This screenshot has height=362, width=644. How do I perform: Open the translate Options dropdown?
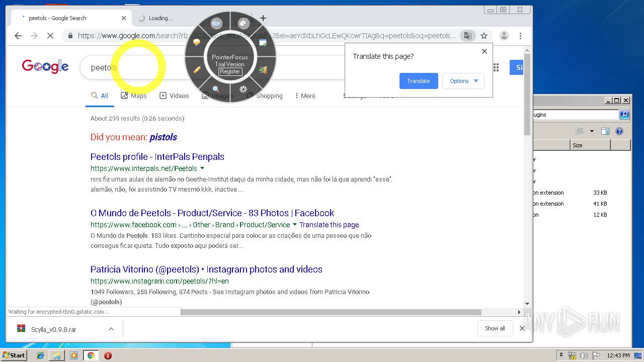point(463,81)
